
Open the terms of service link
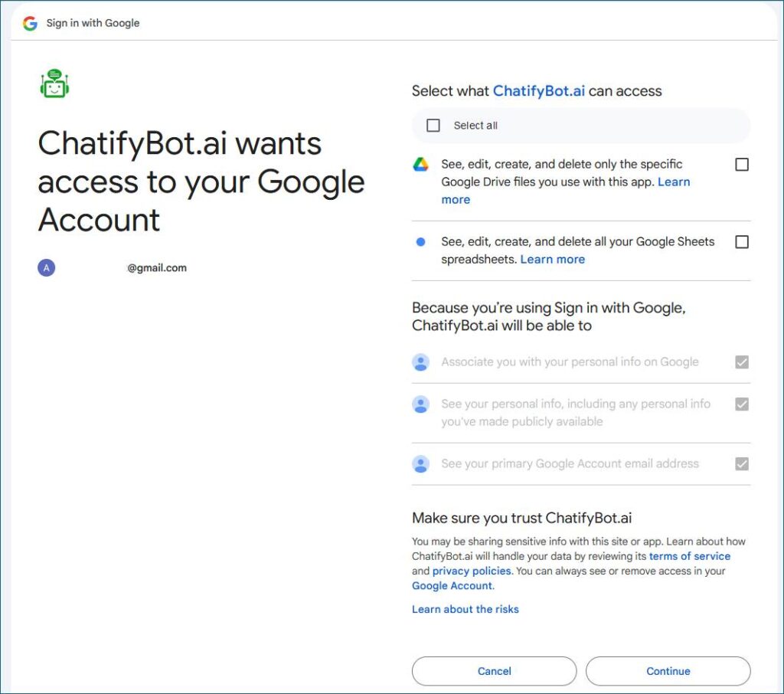689,556
